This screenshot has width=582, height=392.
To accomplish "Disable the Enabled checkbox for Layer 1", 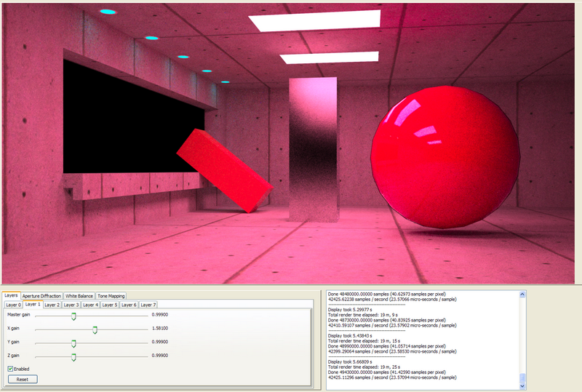I will pos(11,369).
